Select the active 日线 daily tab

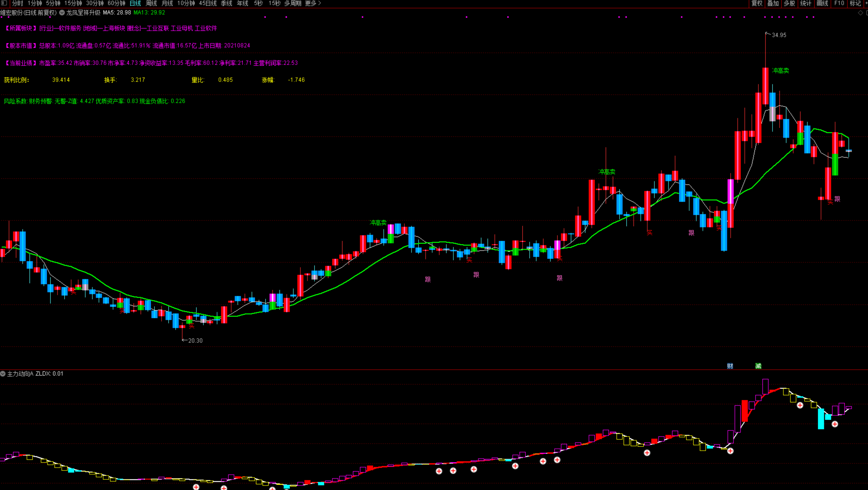click(135, 3)
